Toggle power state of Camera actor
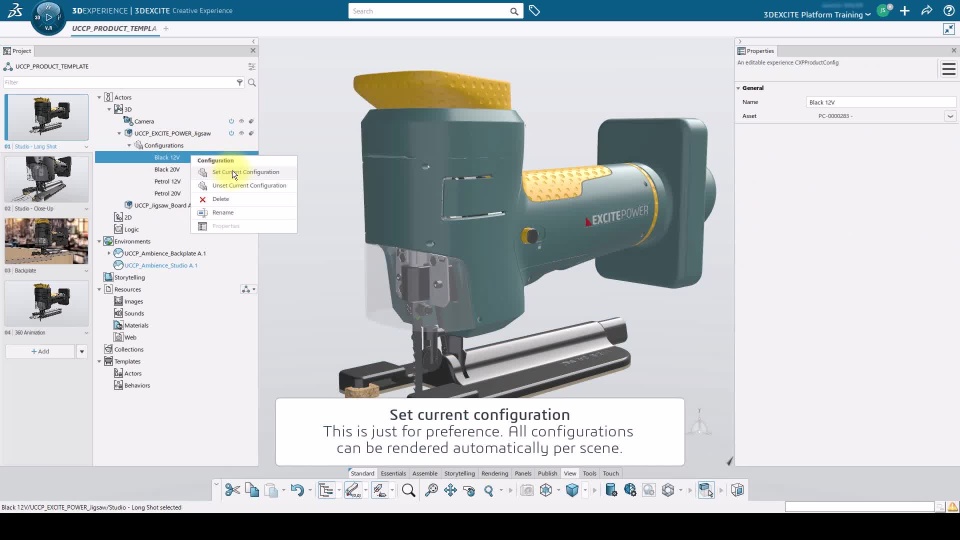 231,121
